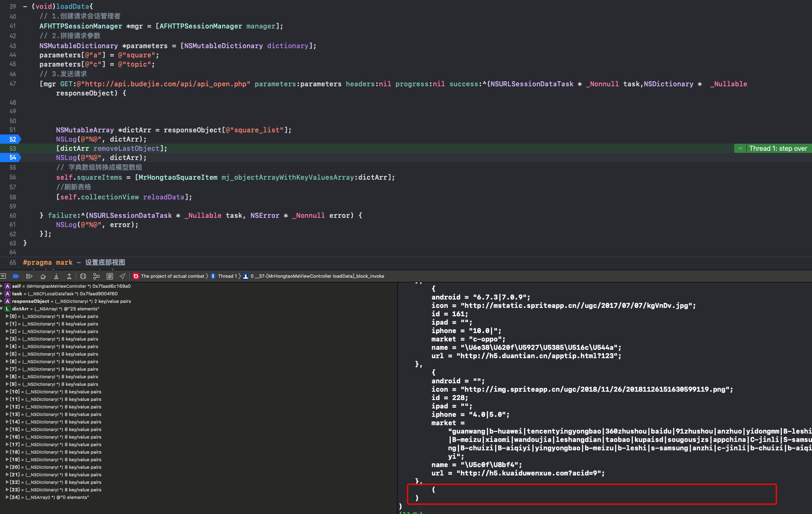Click the console line 'market = "c-oppo";'
Image resolution: width=812 pixels, height=514 pixels.
[x=468, y=339]
